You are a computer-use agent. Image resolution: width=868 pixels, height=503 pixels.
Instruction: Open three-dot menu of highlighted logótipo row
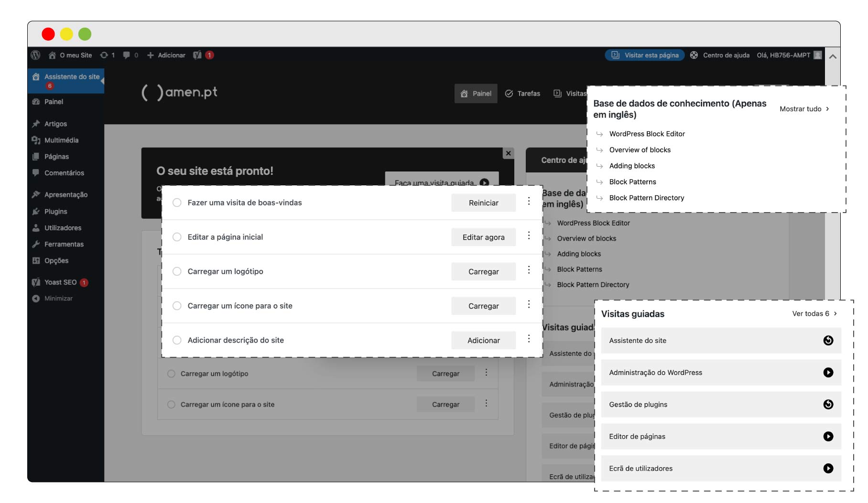coord(529,270)
